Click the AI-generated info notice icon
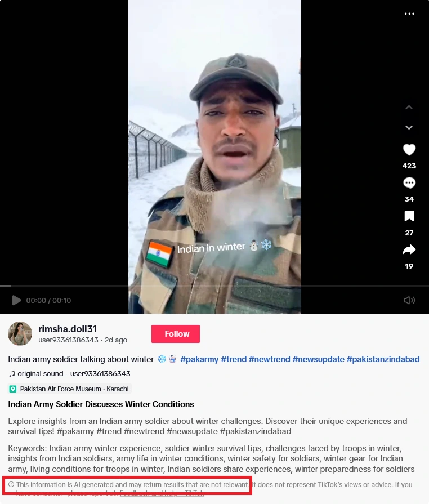 (x=11, y=484)
